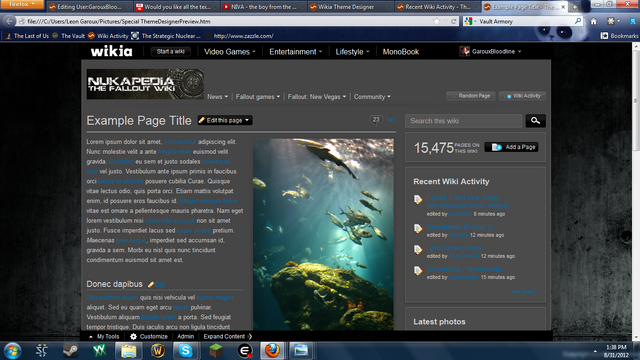Go to the browser home page icon
Screen dimensions: 640x360
[x=593, y=21]
